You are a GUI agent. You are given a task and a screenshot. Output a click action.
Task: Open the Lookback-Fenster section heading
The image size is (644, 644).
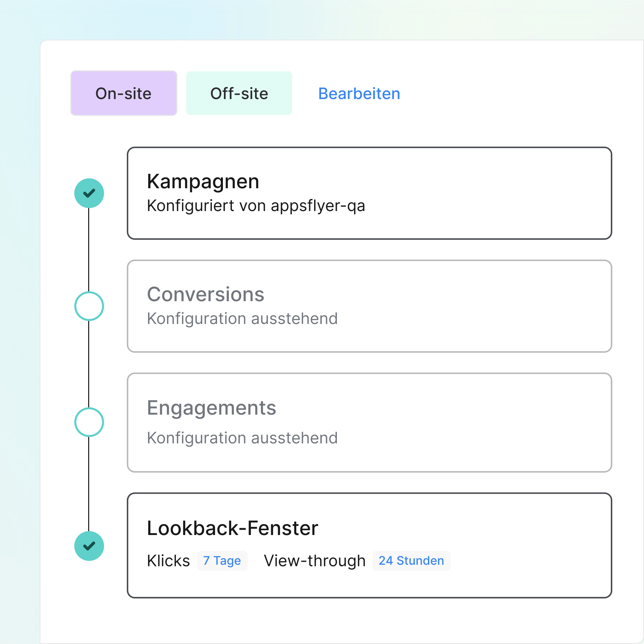[x=232, y=528]
